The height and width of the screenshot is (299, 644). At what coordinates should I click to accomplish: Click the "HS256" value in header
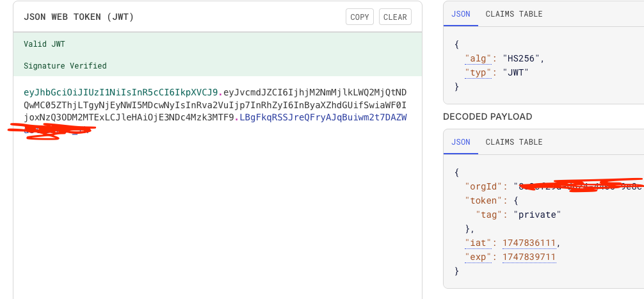pyautogui.click(x=521, y=59)
